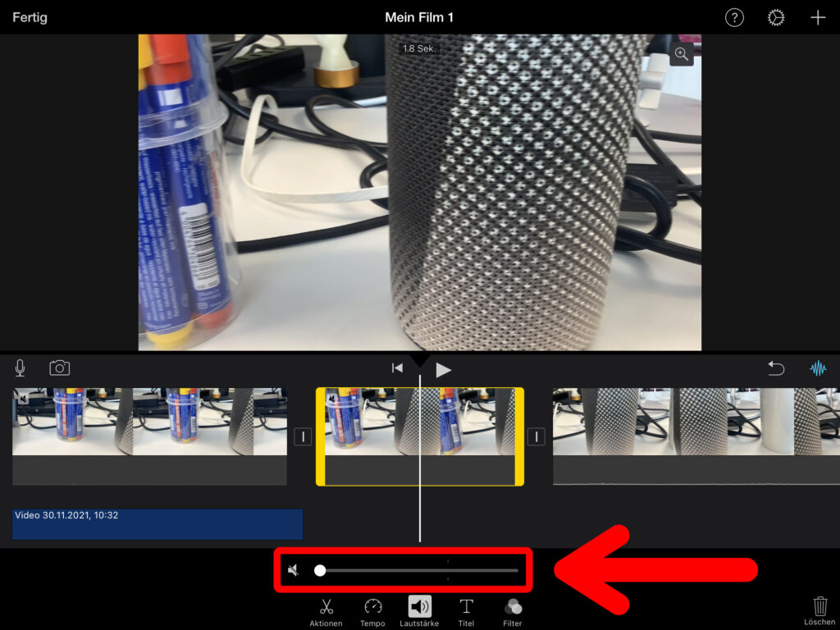Open the Aktionen scissors tab
840x630 pixels.
pyautogui.click(x=326, y=611)
